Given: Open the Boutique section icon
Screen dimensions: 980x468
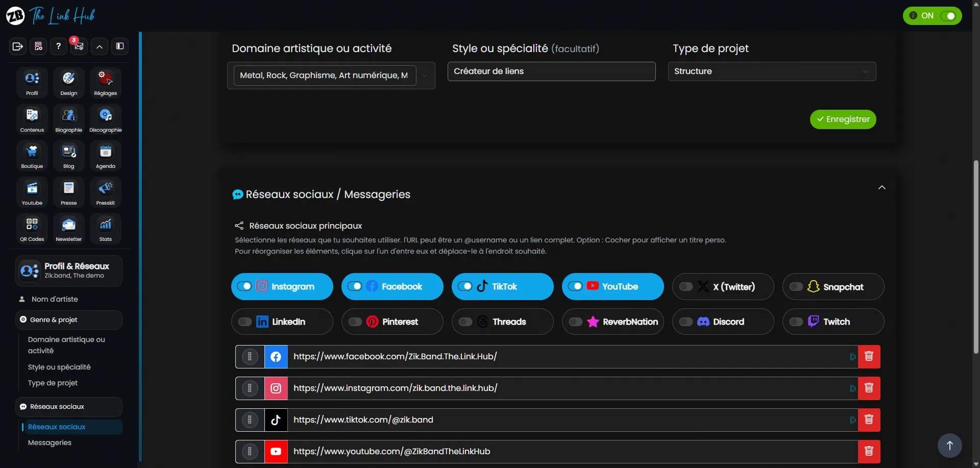Looking at the screenshot, I should (32, 155).
